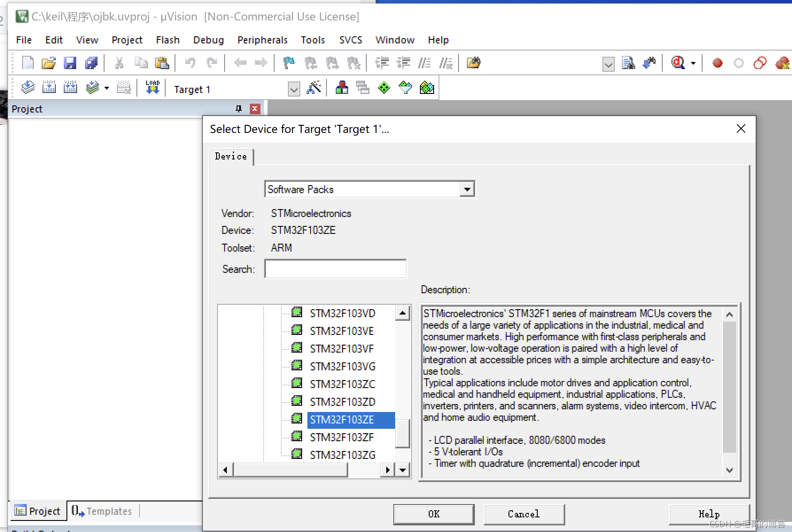Click the Save All icon
This screenshot has width=792, height=532.
coord(91,63)
